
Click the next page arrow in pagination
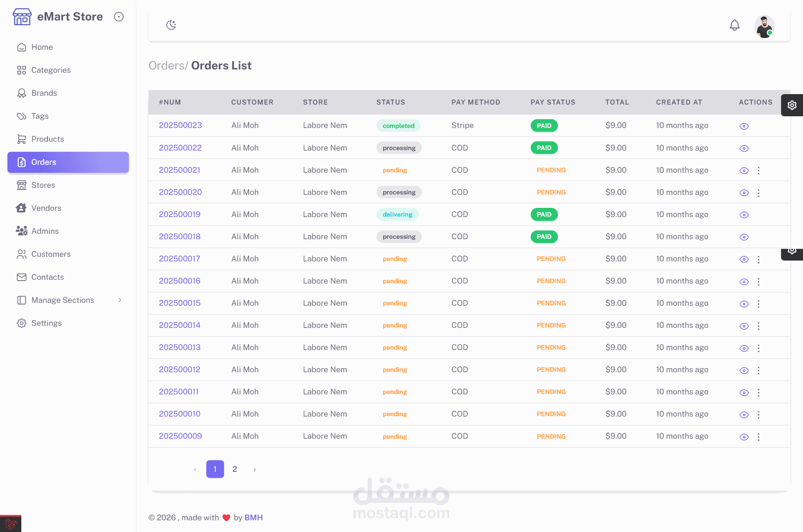coord(254,469)
